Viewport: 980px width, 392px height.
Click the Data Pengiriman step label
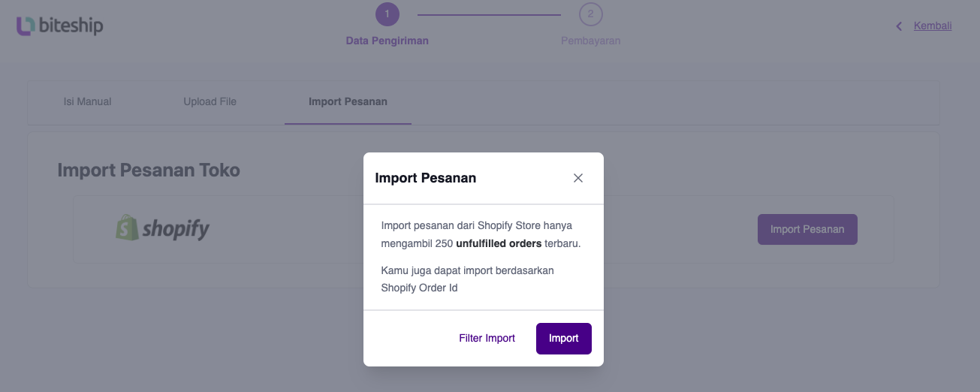[387, 41]
